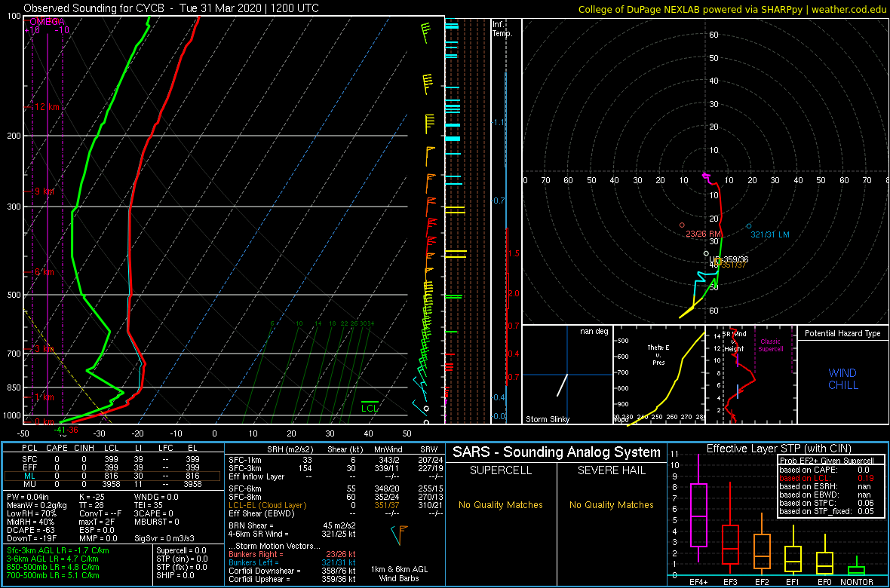Click the red based on LCL: 0.19 line
The image size is (890, 588).
coord(827,479)
